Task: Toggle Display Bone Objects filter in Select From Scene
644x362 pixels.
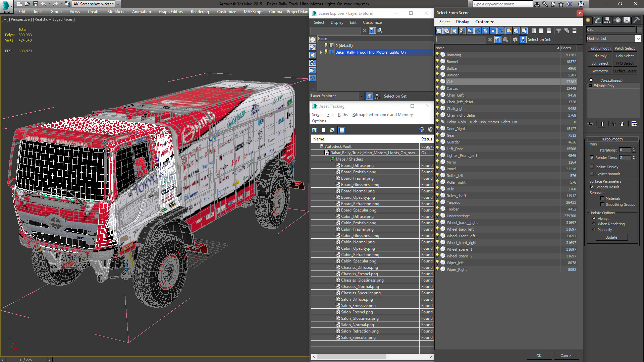Action: (x=501, y=31)
